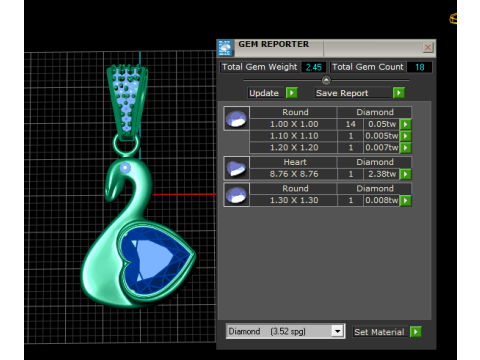480x360 pixels.
Task: Click the green arrow next to Save Report
Action: (x=399, y=93)
